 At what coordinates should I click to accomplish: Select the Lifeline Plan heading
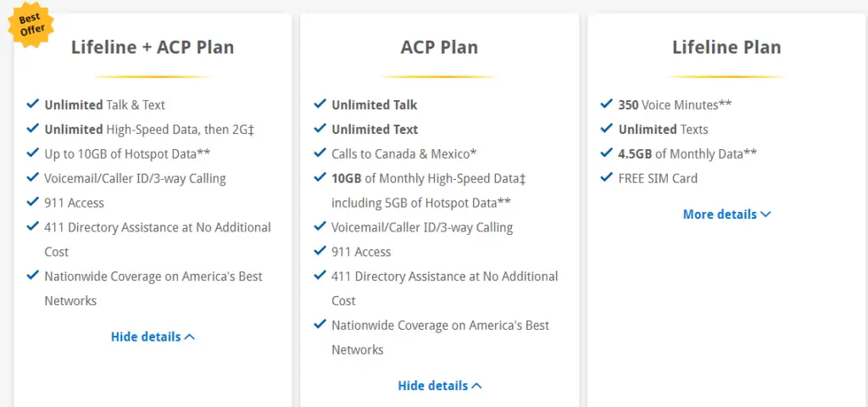pyautogui.click(x=726, y=47)
